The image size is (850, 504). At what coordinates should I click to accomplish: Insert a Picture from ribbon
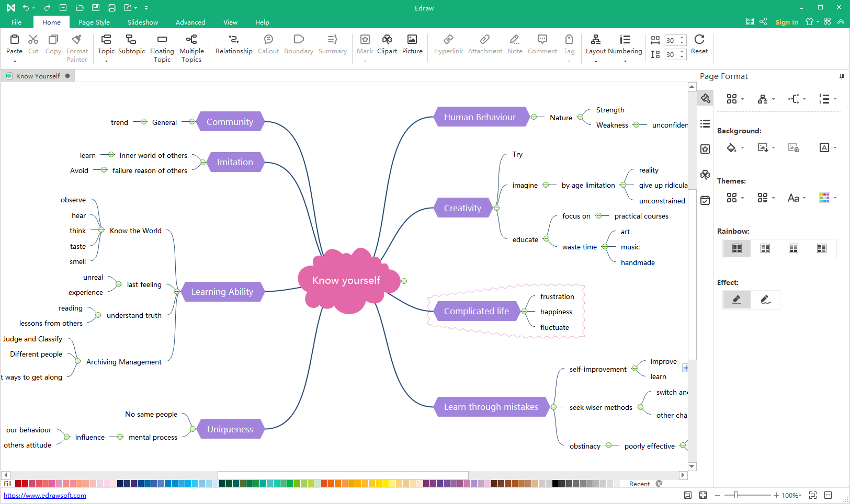pyautogui.click(x=412, y=40)
